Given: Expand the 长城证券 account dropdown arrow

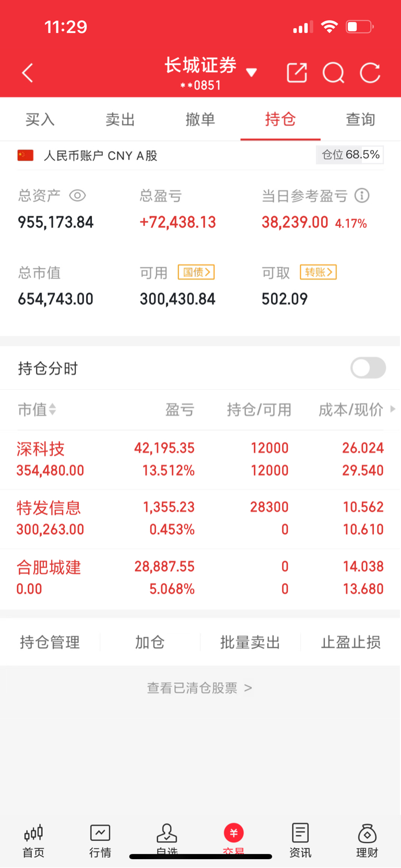Looking at the screenshot, I should 252,73.
